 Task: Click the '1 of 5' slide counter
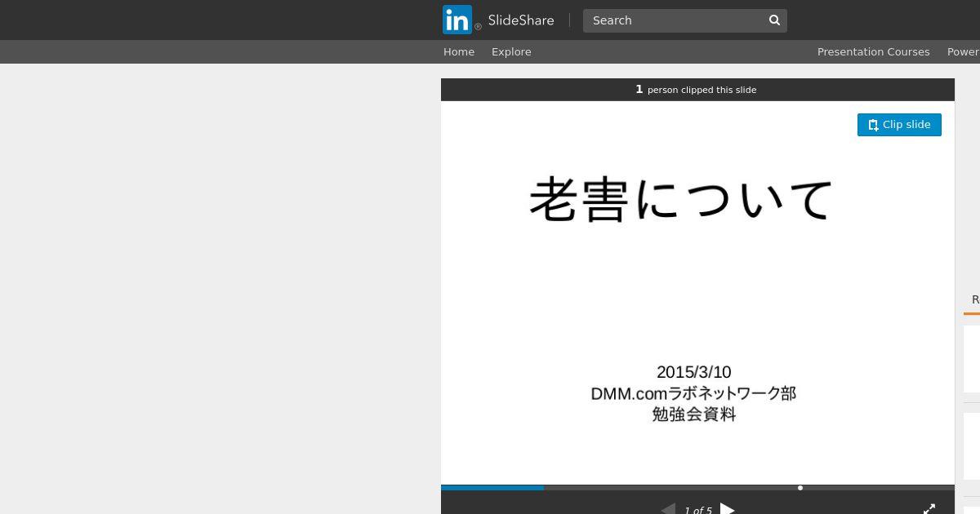point(698,510)
